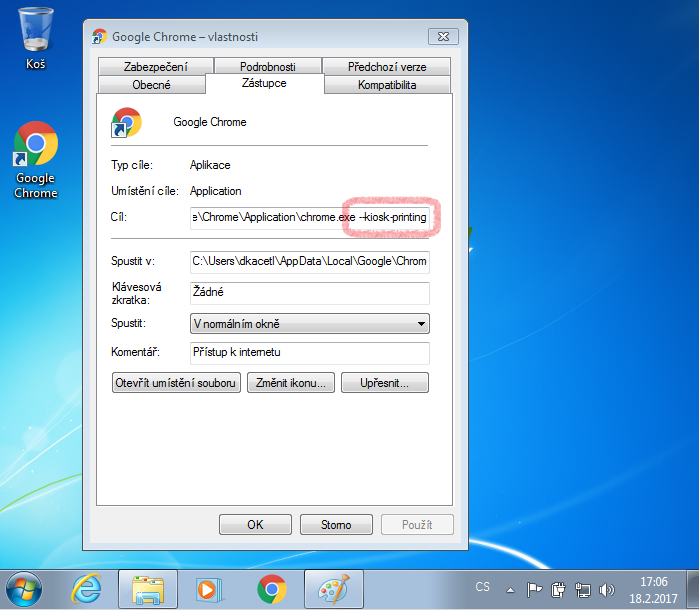The image size is (699, 610).
Task: Click the 'Aplikace' target type value
Action: (210, 165)
